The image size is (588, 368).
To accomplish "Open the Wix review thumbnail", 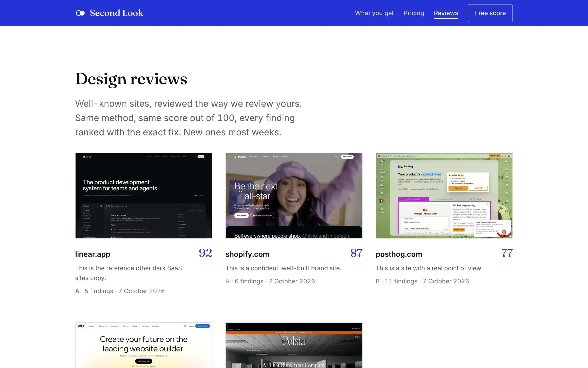I will [x=144, y=345].
